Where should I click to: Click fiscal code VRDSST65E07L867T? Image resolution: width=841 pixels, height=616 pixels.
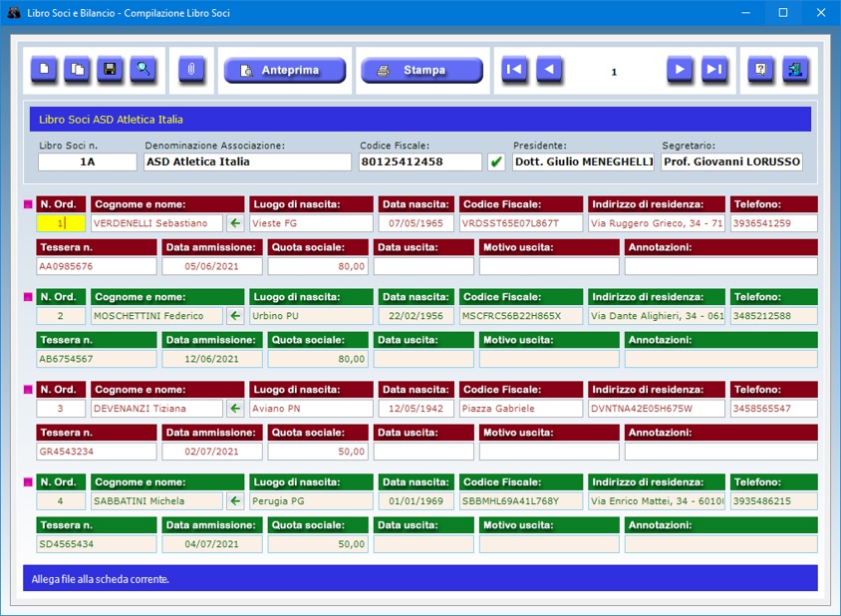click(521, 223)
